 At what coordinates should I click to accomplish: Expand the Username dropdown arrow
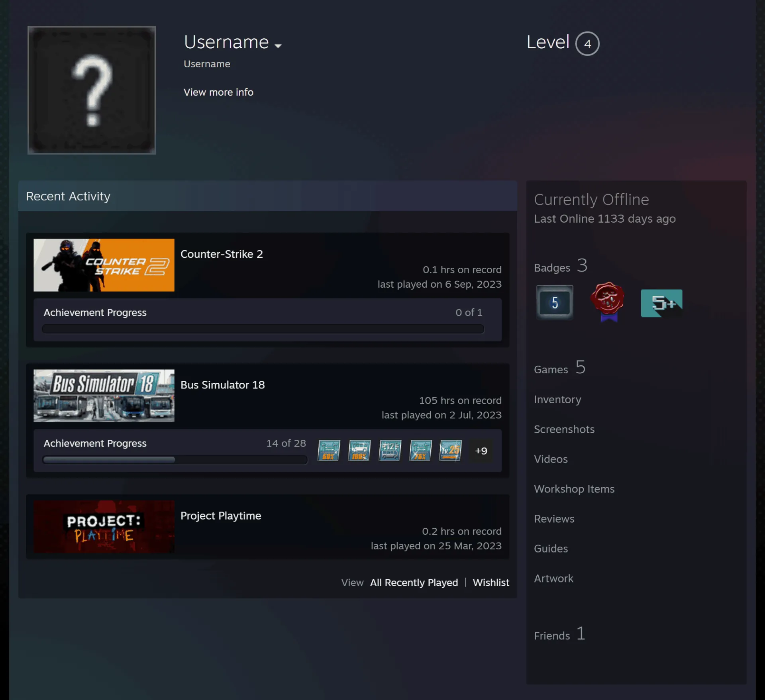(x=278, y=46)
